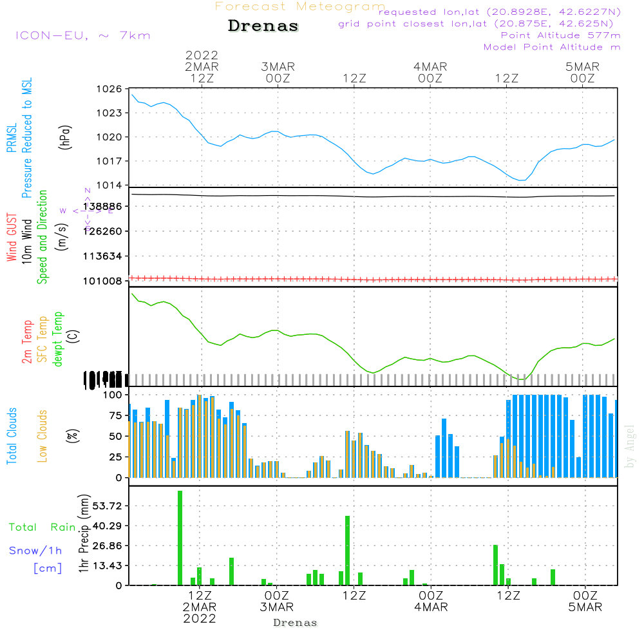Click the precipitation axis value '53.72'
This screenshot has height=644, width=644.
coord(107,506)
